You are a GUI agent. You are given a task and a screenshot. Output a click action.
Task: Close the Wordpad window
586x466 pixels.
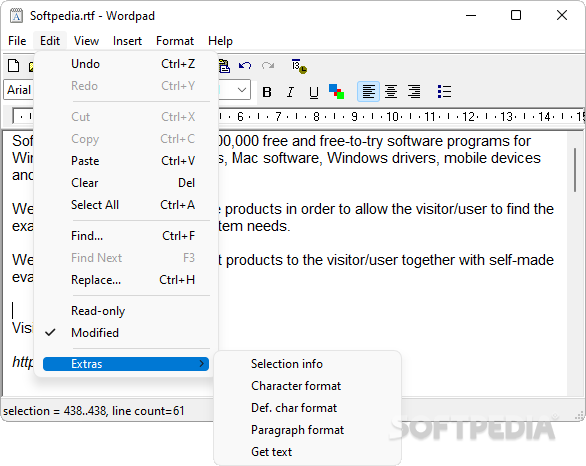click(562, 15)
